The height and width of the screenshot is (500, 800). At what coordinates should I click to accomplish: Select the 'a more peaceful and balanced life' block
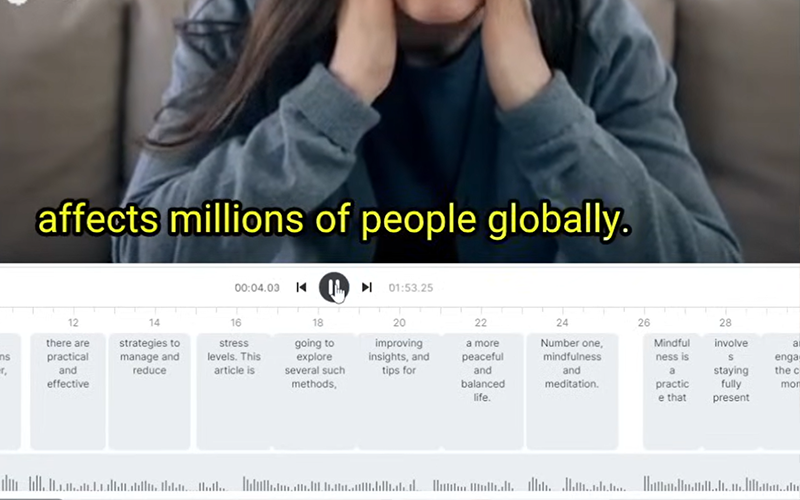pyautogui.click(x=483, y=391)
